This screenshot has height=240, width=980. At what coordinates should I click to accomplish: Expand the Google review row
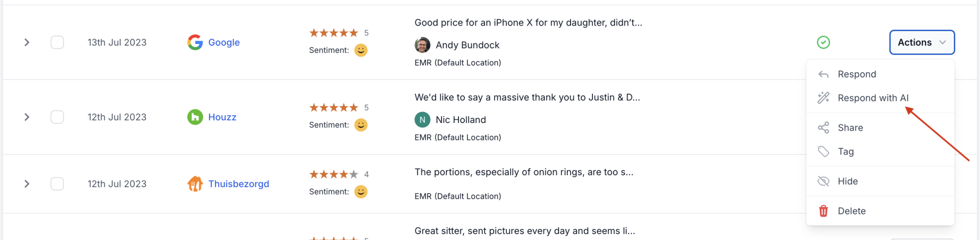click(27, 42)
